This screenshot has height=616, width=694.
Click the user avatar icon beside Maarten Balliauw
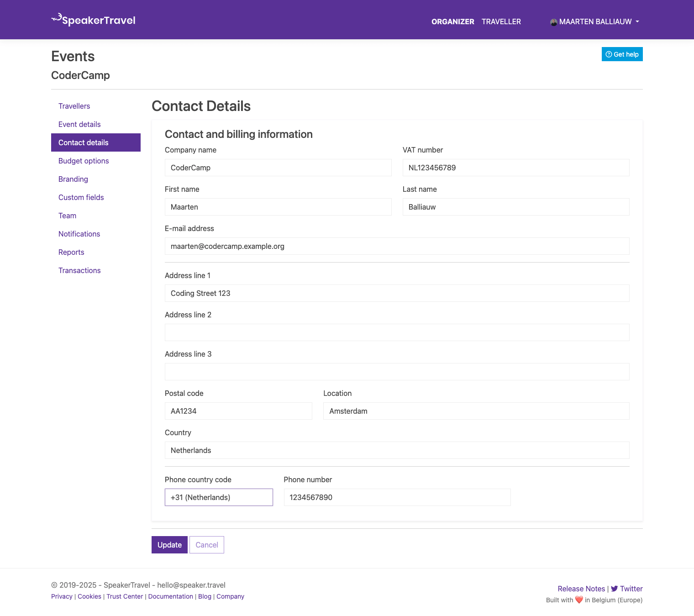[x=554, y=22]
